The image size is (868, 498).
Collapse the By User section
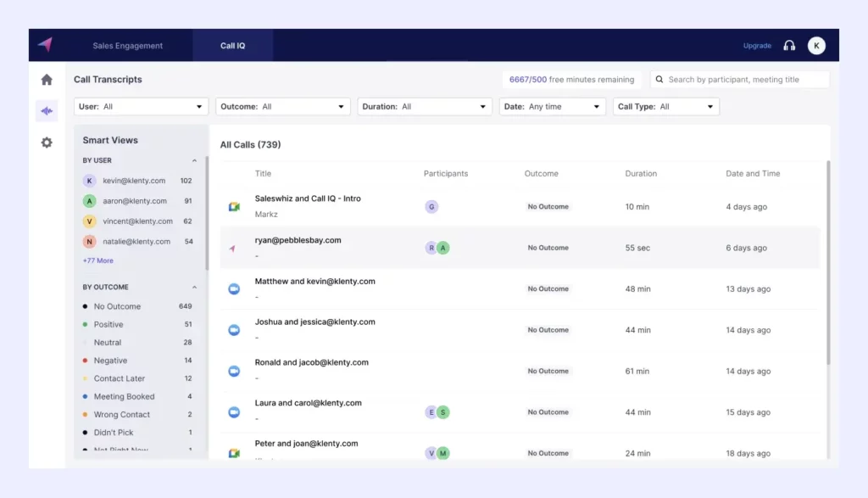tap(194, 160)
